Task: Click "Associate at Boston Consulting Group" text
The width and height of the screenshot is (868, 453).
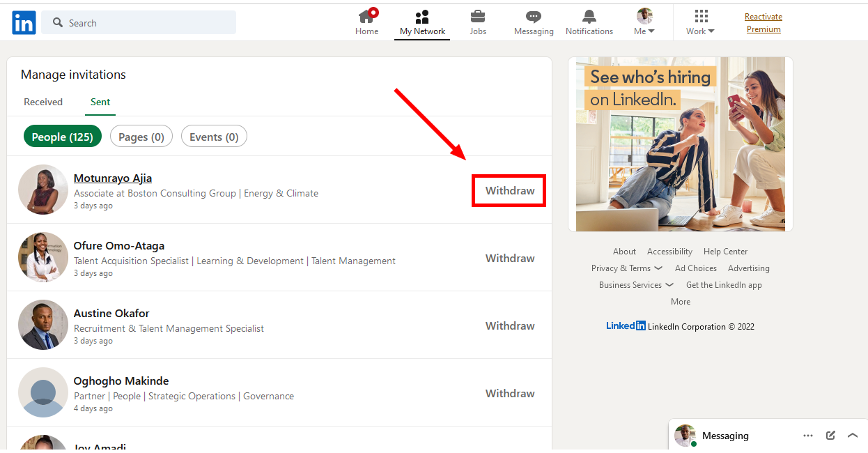Action: coord(155,194)
